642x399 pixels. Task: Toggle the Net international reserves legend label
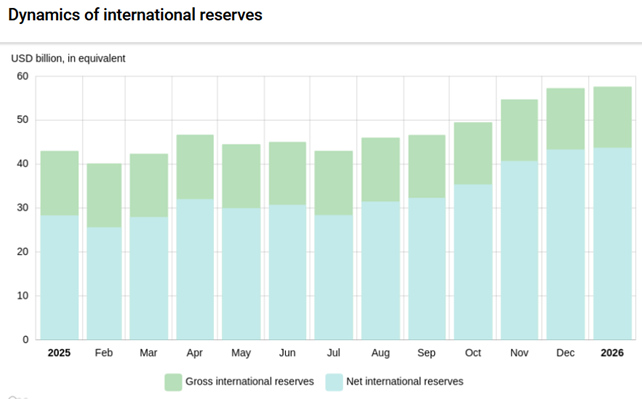pos(405,381)
